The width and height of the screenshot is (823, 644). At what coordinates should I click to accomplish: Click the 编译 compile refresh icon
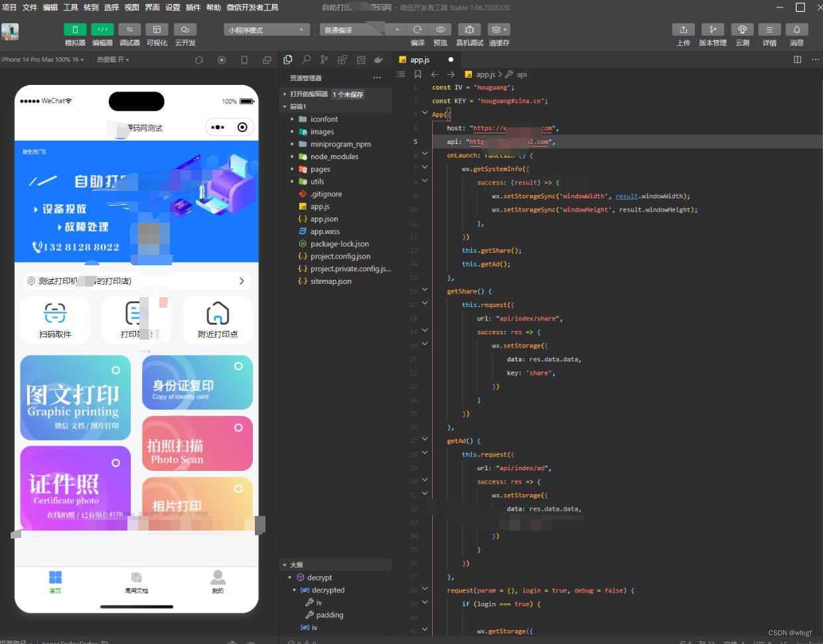point(417,30)
